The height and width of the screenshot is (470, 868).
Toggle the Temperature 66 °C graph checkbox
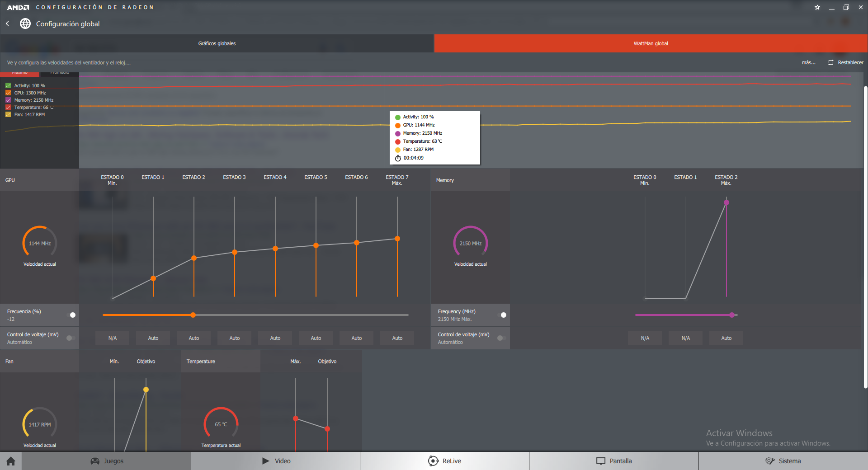click(8, 107)
